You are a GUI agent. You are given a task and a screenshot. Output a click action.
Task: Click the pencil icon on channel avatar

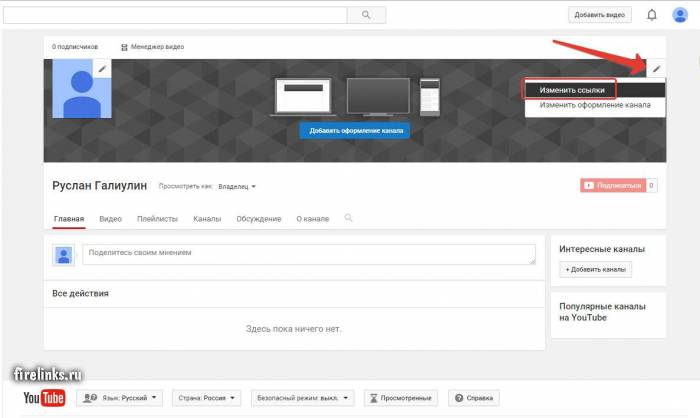102,68
